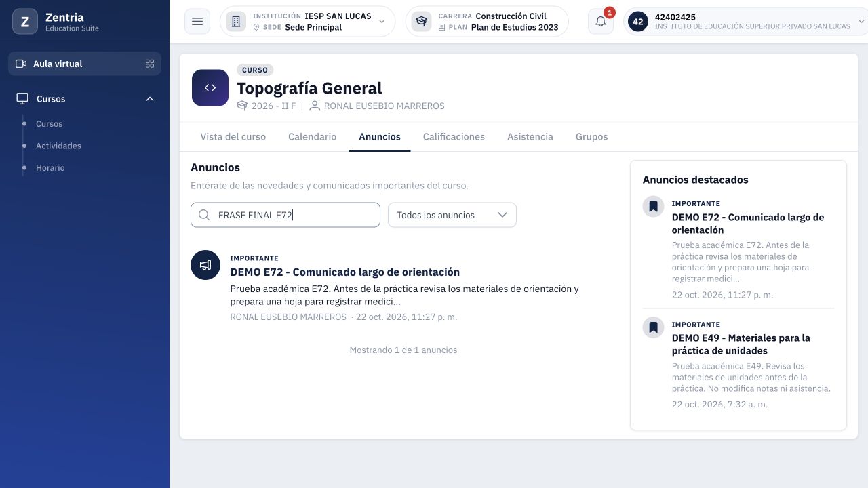Click the user code 42402425 text
This screenshot has width=868, height=488.
(x=675, y=17)
